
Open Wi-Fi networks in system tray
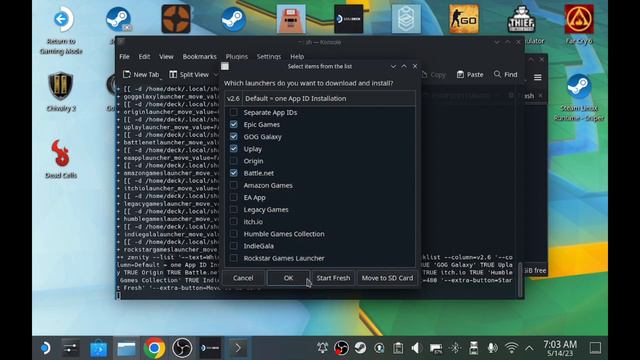click(x=511, y=348)
